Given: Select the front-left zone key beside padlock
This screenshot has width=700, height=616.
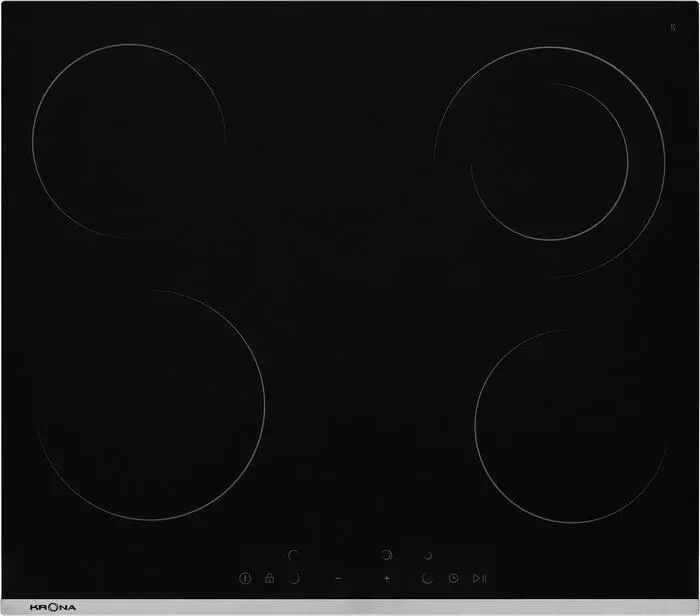Looking at the screenshot, I should [294, 579].
